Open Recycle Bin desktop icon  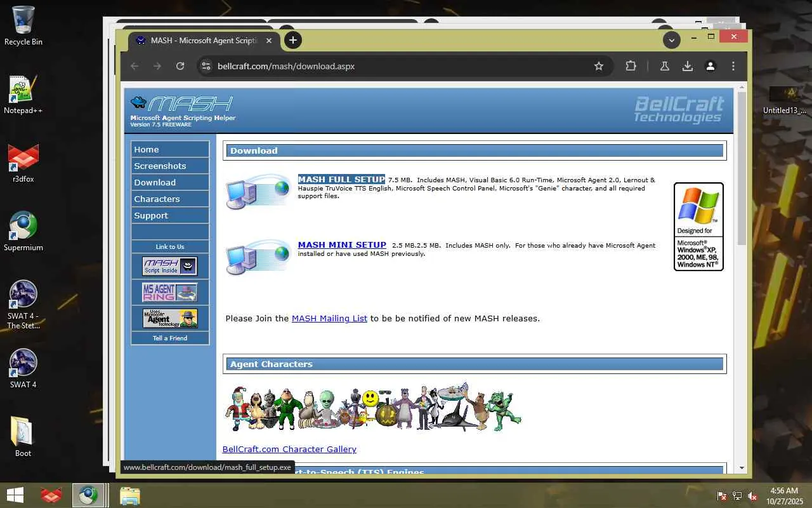pyautogui.click(x=23, y=26)
